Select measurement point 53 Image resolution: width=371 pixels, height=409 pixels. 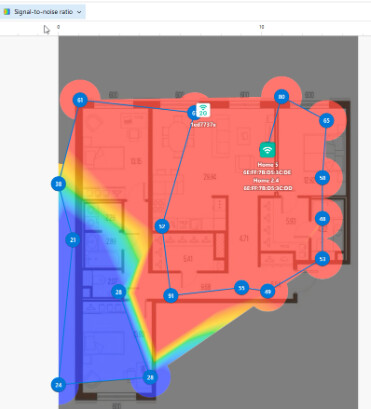tap(322, 259)
